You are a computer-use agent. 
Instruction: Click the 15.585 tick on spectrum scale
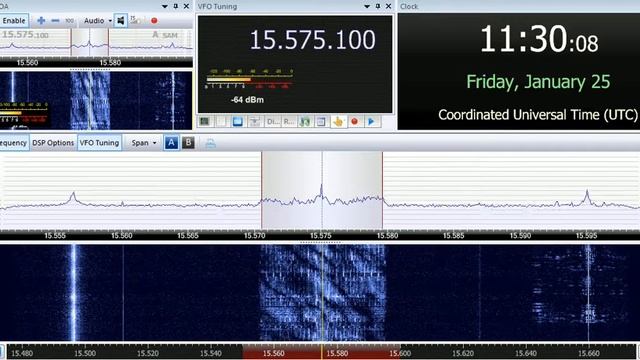coord(453,236)
